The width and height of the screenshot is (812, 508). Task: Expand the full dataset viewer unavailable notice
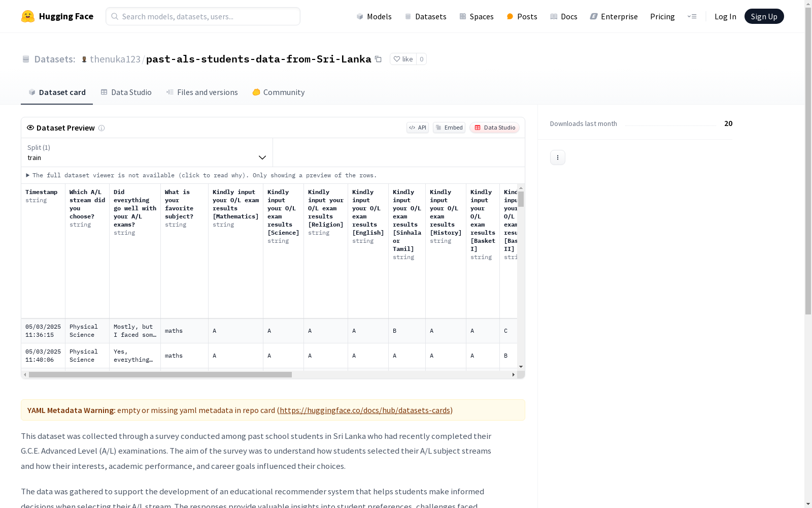click(x=201, y=175)
